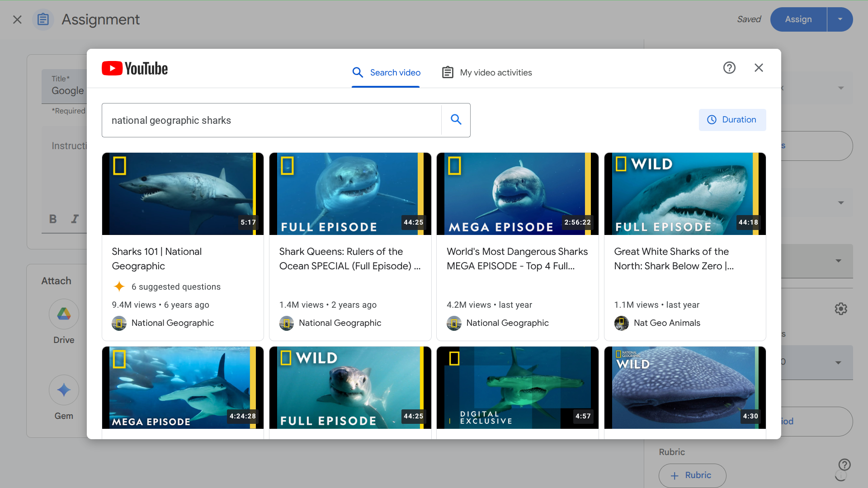Click the 6 suggested questions label
This screenshot has width=868, height=488.
(175, 287)
